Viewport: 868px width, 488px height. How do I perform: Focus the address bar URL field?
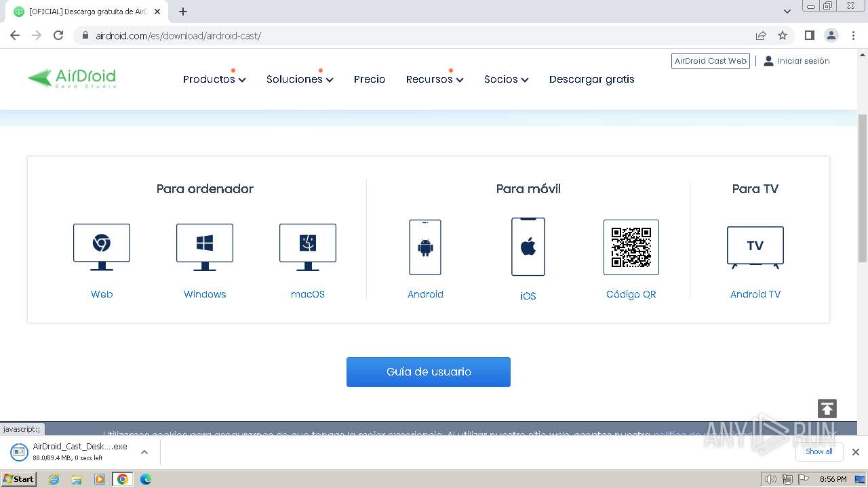(420, 35)
